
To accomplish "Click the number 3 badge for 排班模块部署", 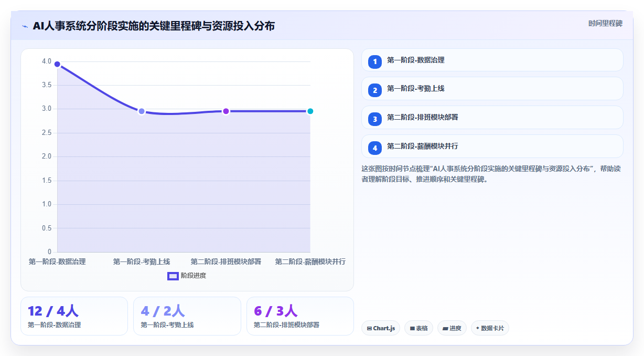I will [x=375, y=119].
